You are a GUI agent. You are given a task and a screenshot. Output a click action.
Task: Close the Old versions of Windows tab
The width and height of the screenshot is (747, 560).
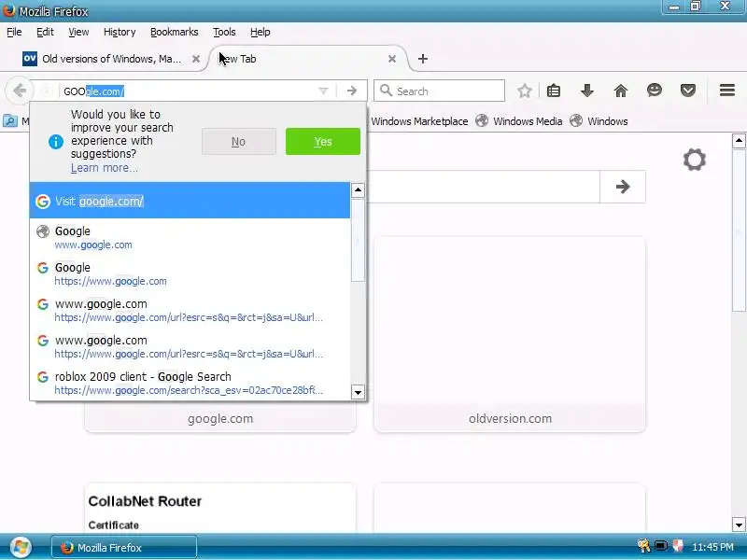[196, 59]
